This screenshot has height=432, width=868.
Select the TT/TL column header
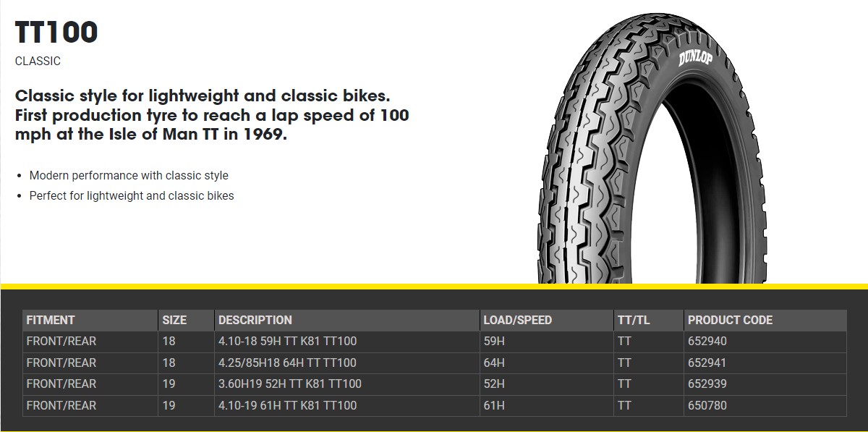(x=634, y=320)
